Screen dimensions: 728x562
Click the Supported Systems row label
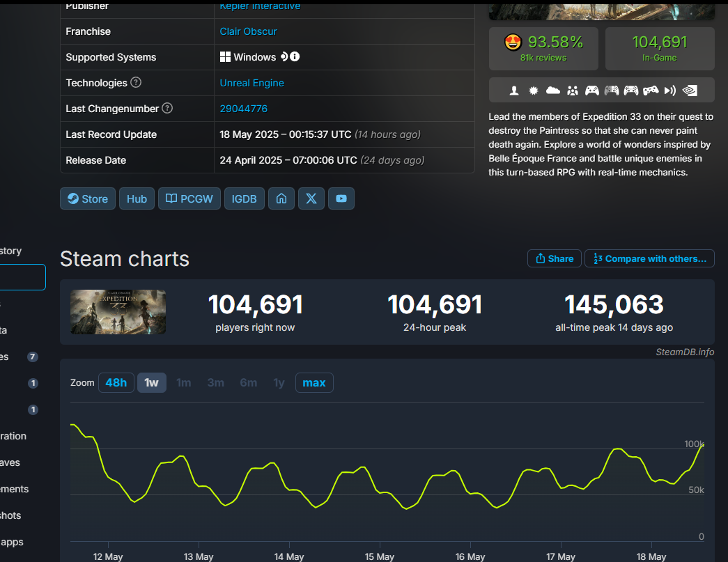point(111,57)
